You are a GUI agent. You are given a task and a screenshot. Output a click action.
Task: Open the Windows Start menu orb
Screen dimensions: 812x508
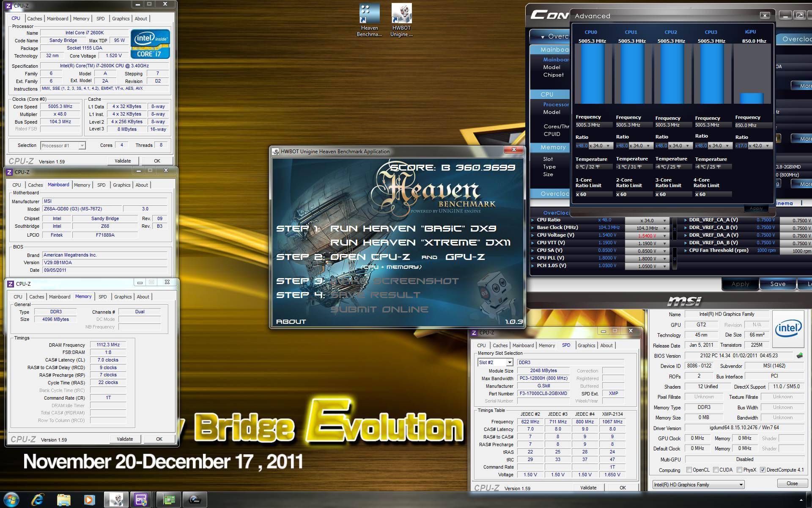[x=11, y=500]
